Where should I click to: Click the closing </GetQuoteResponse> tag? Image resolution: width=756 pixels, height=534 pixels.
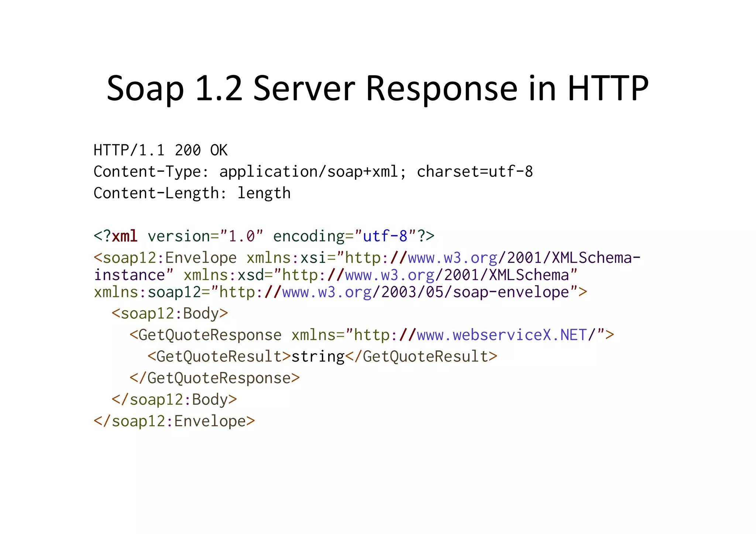tap(214, 378)
